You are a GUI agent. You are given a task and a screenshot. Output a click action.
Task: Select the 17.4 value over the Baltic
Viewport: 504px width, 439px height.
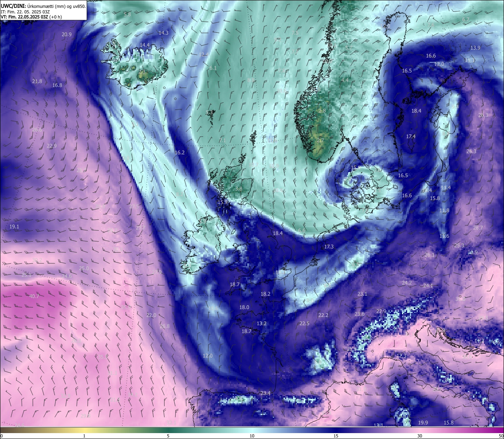click(411, 137)
